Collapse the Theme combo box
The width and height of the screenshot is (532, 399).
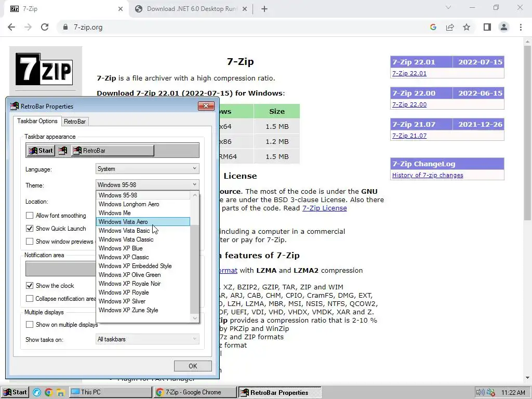click(147, 184)
